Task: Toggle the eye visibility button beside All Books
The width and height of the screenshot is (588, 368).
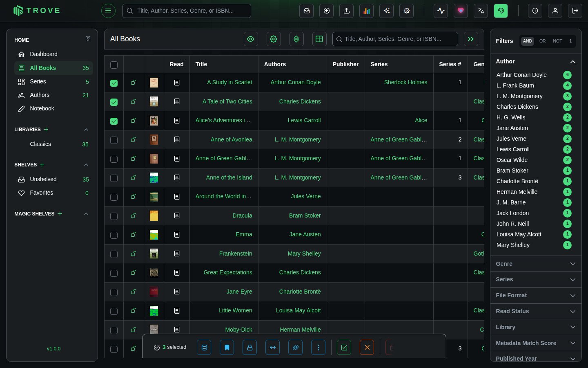Action: pyautogui.click(x=251, y=39)
